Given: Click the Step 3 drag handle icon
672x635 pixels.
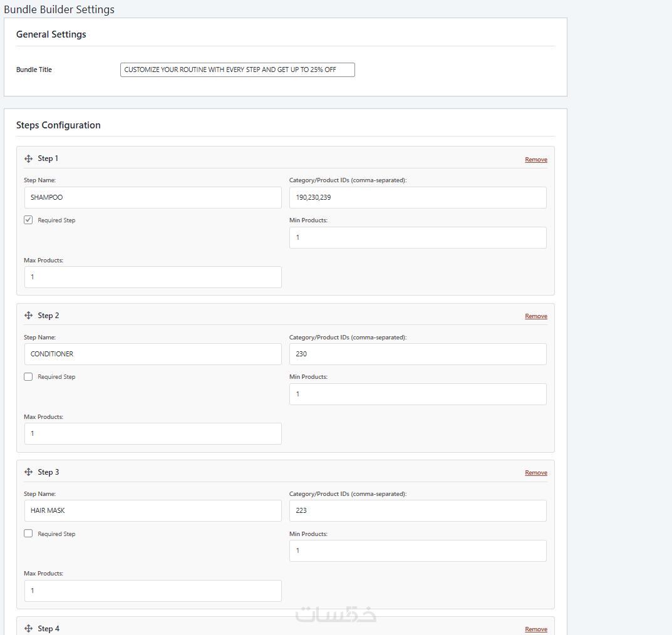Looking at the screenshot, I should click(28, 472).
